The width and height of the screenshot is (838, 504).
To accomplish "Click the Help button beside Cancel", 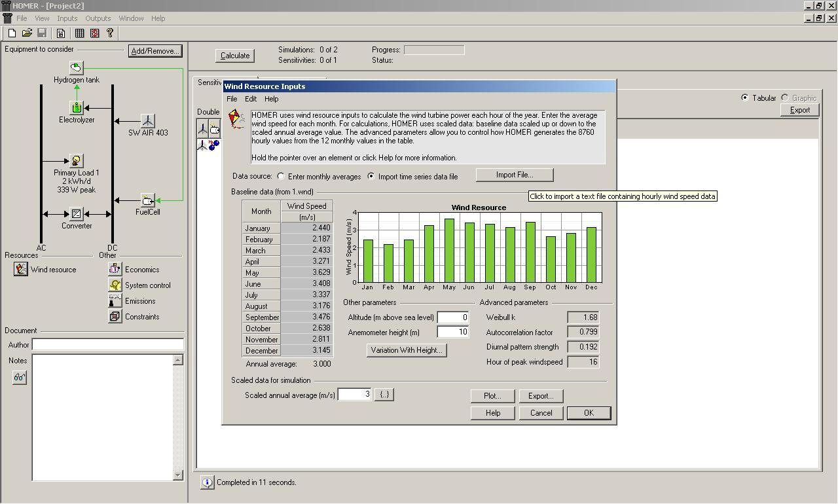I will 493,413.
